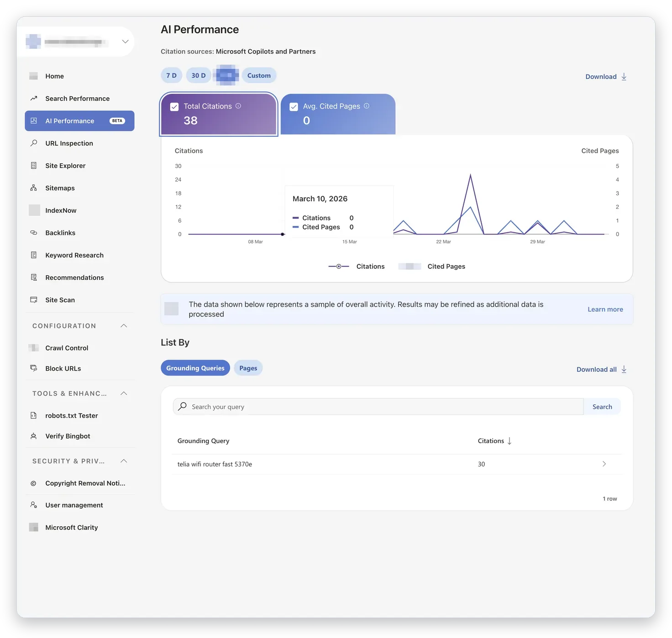Uncheck the Avg. Cited Pages checkbox

294,107
